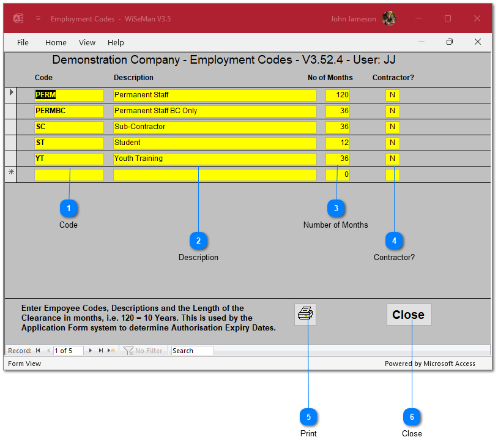Click John Jameson's profile picture
Image resolution: width=498 pixels, height=448 pixels.
tap(389, 18)
